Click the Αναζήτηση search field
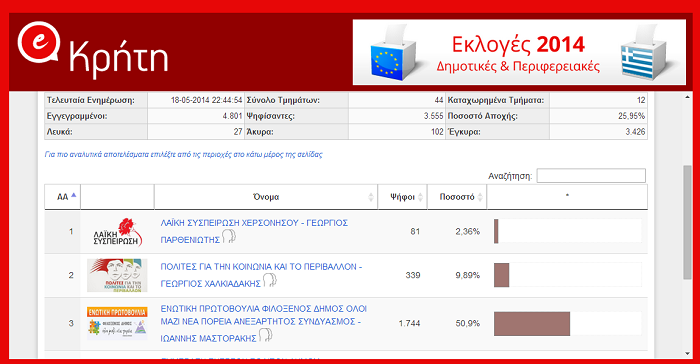 [591, 176]
